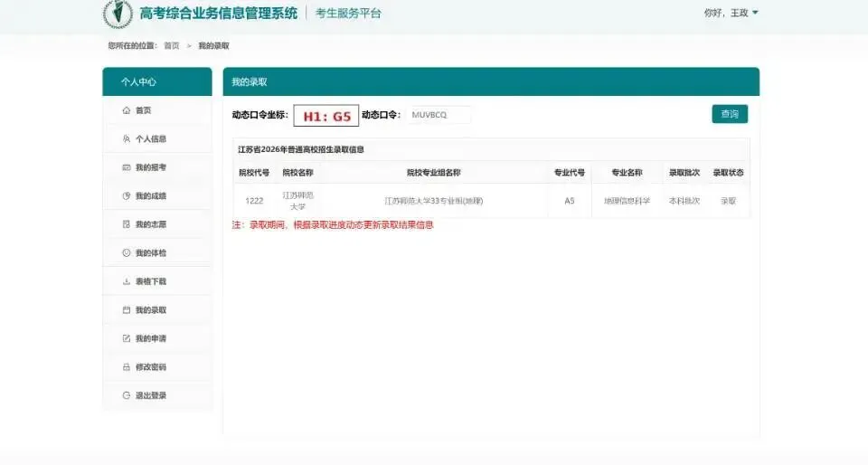
Task: Click the 江苏省2026年普通高校招生录取信息 table title
Action: [x=301, y=149]
